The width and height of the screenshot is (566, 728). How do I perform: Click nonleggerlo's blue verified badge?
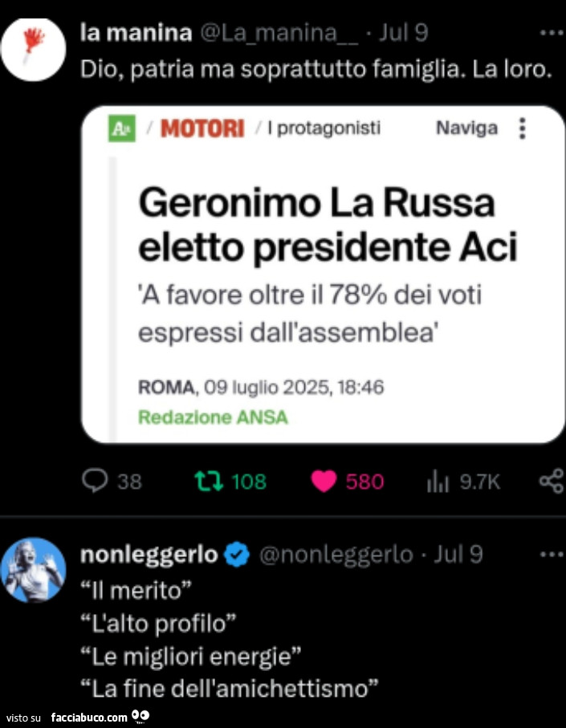tap(238, 555)
